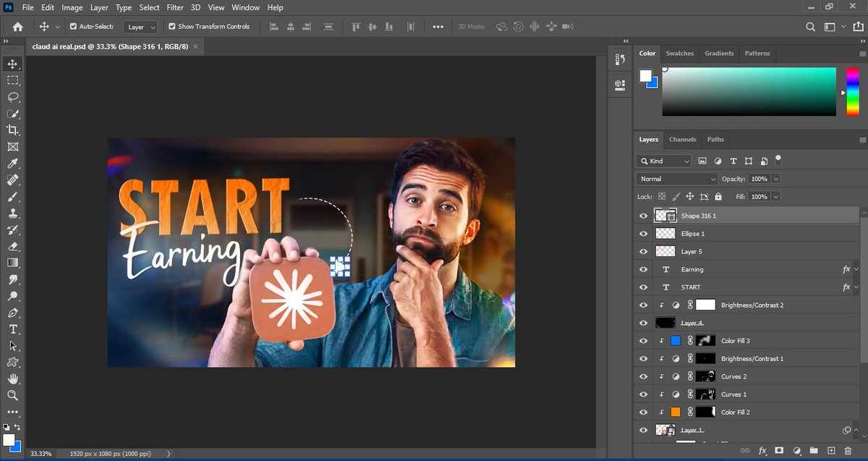This screenshot has width=868, height=461.
Task: Click the Color Fill 2 orange thumbnail
Action: (x=676, y=412)
